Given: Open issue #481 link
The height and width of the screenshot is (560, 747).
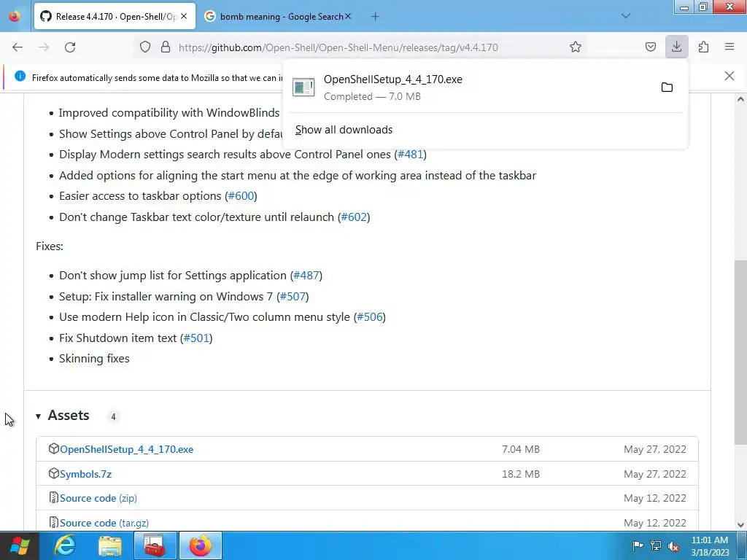Looking at the screenshot, I should tap(410, 155).
